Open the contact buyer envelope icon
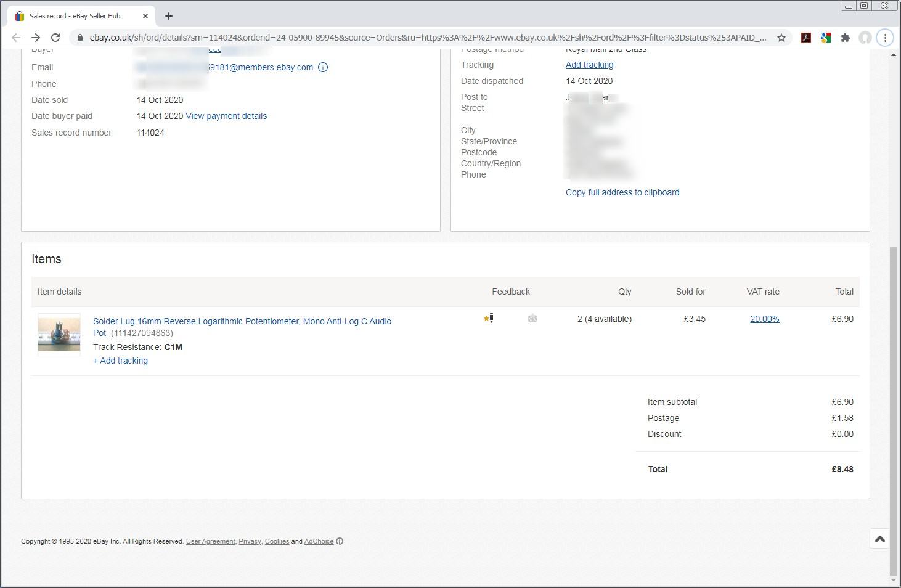Image resolution: width=901 pixels, height=588 pixels. (x=532, y=319)
